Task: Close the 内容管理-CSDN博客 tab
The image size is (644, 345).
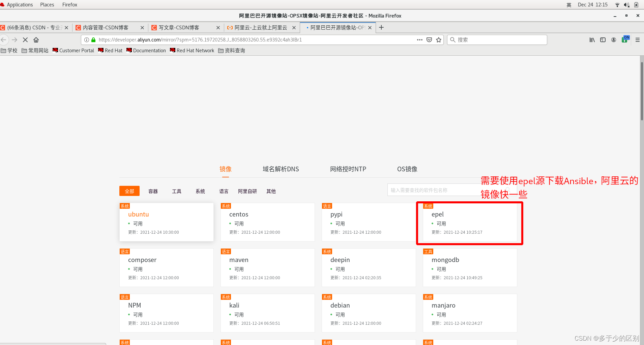Action: [142, 28]
